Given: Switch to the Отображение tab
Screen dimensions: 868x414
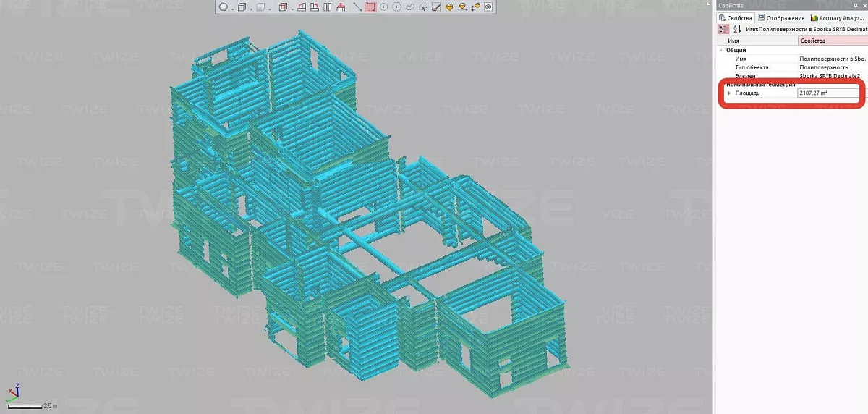Looking at the screenshot, I should tap(784, 18).
